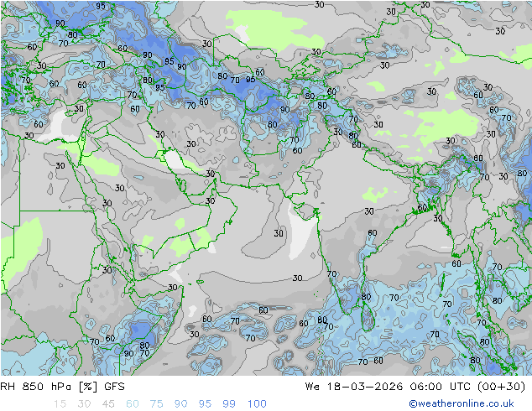Click the 90 entry in the bottom legend
This screenshot has height=411, width=532.
[x=181, y=404]
